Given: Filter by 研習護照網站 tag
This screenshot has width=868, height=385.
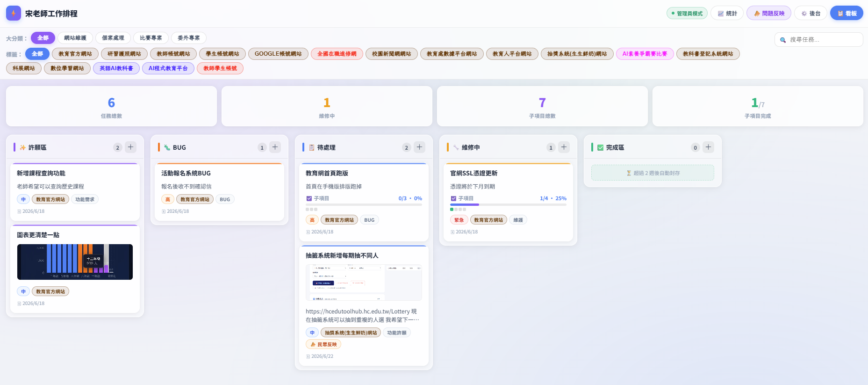Looking at the screenshot, I should [124, 54].
